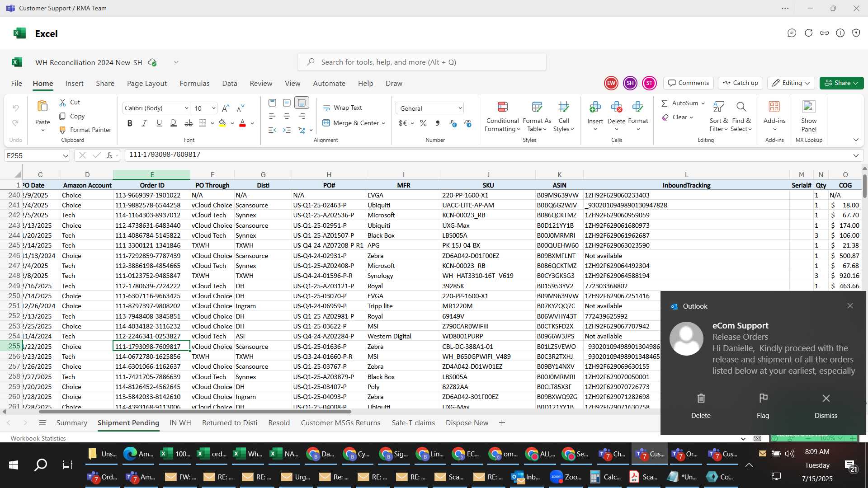Toggle Underline formatting
Viewport: 868px width, 488px height.
159,123
